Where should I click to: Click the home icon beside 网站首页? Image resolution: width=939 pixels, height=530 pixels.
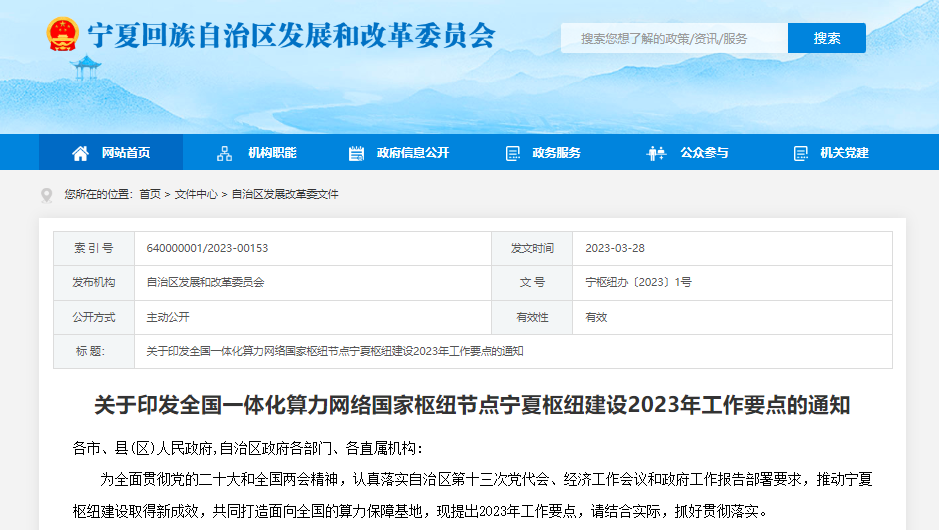(80, 153)
